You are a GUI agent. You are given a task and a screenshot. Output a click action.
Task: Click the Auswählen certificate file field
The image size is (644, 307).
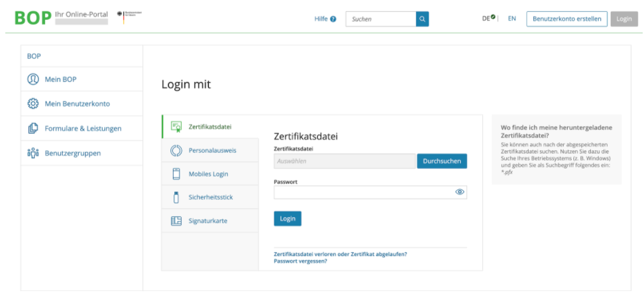pyautogui.click(x=345, y=161)
